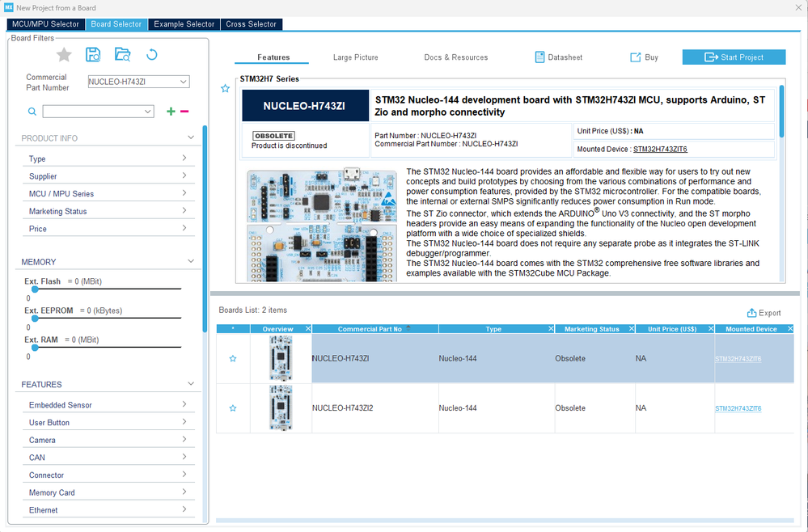This screenshot has height=532, width=808.
Task: Click the details panel vertical scrollbar
Action: [782, 112]
